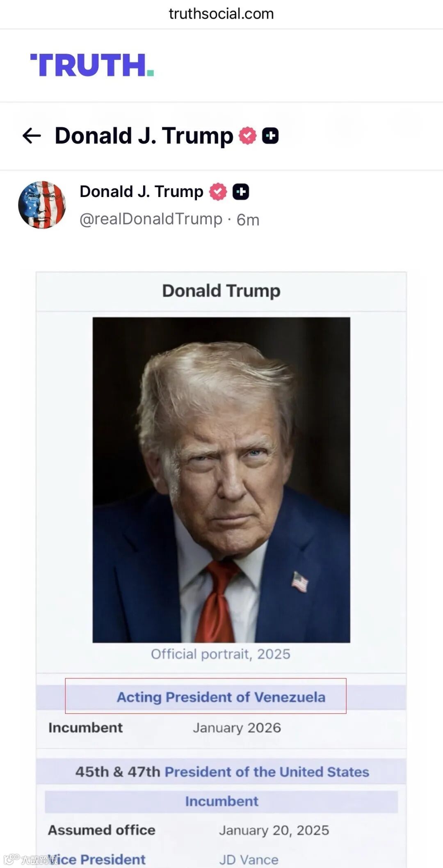Screen dimensions: 443x868
Task: Click the Donald Trump infobox title
Action: [x=221, y=291]
